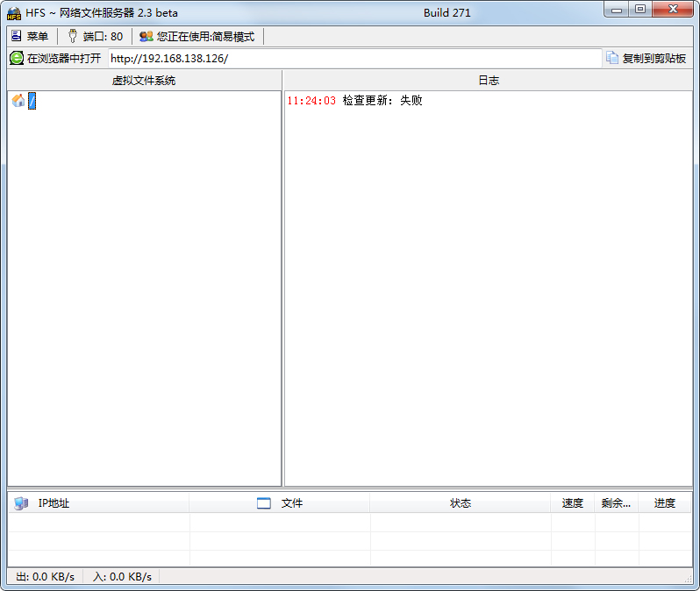Viewport: 700px width, 591px height.
Task: Close the HFS window
Action: 673,9
